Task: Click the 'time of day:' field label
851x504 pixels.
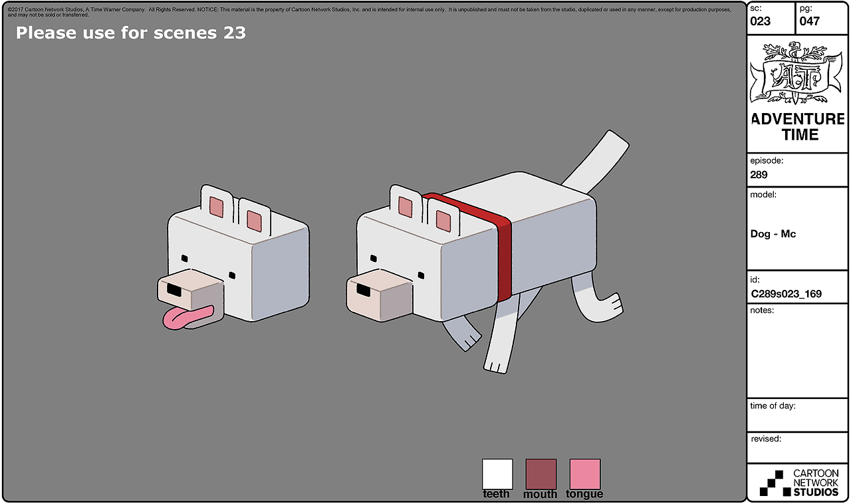Action: click(x=773, y=406)
